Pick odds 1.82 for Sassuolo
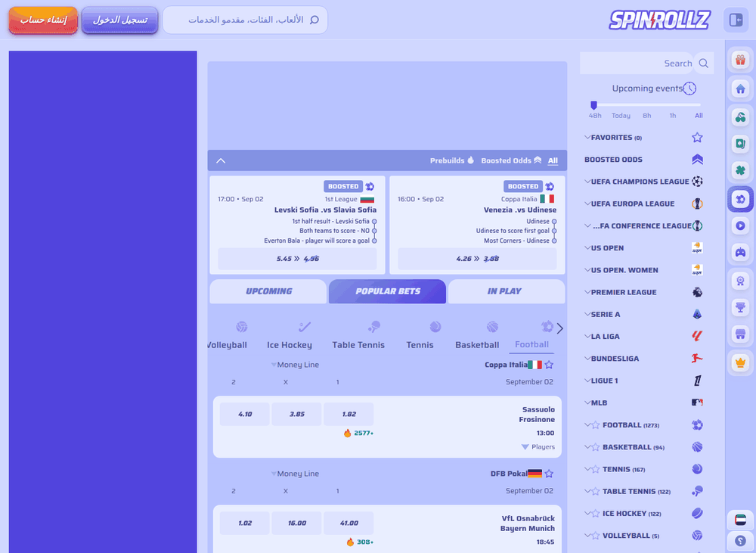756x553 pixels. (349, 414)
